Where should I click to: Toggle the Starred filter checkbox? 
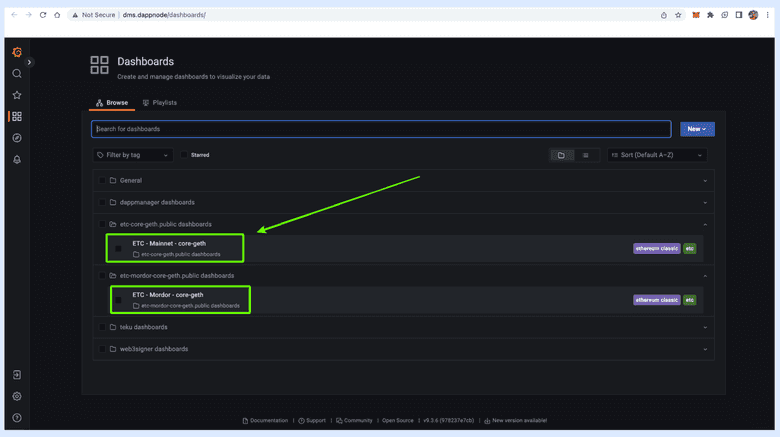pyautogui.click(x=184, y=155)
